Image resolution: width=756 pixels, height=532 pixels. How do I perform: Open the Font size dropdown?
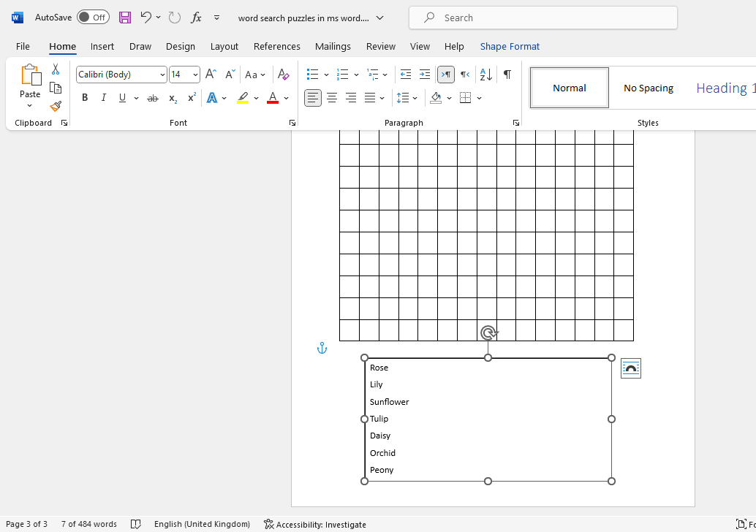[194, 74]
